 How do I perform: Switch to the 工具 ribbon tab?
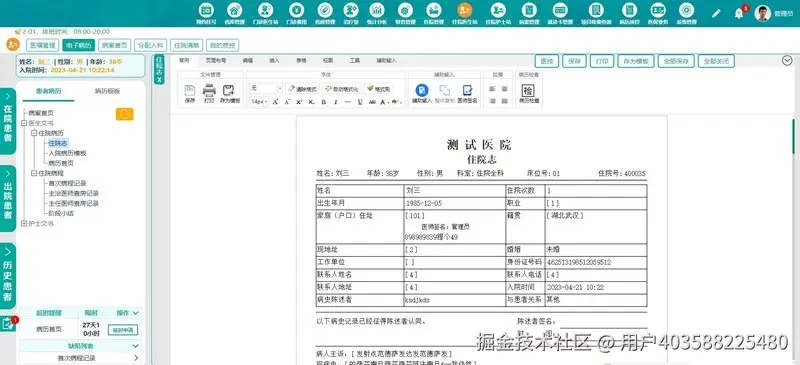pos(355,60)
